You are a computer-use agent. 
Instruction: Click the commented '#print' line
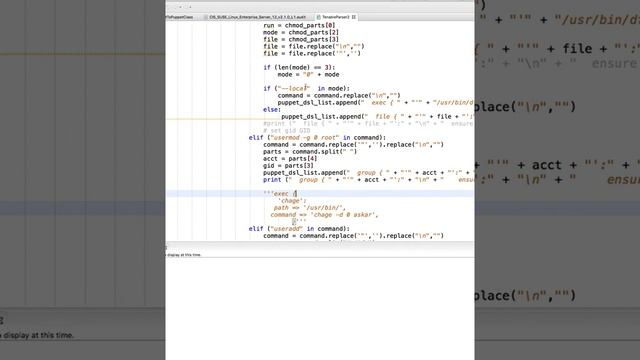pos(369,123)
